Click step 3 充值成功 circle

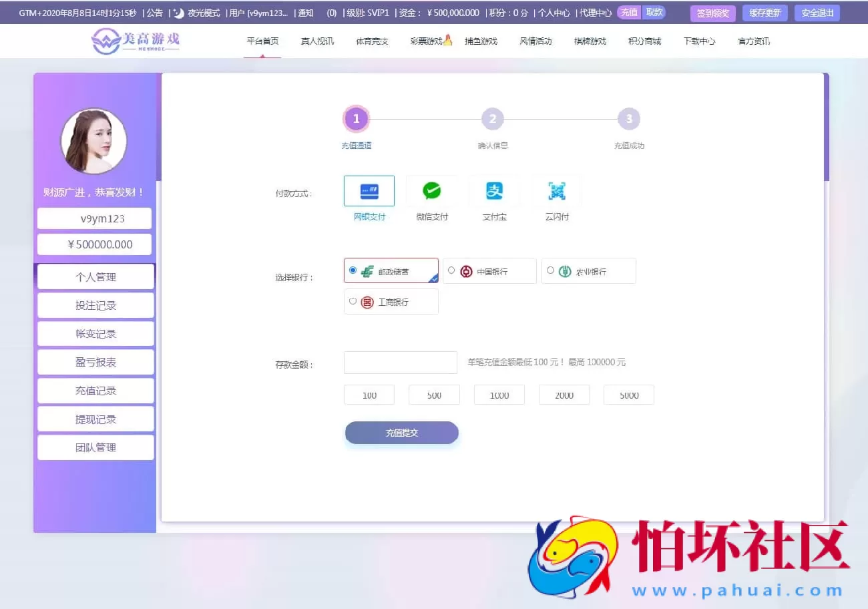click(628, 118)
